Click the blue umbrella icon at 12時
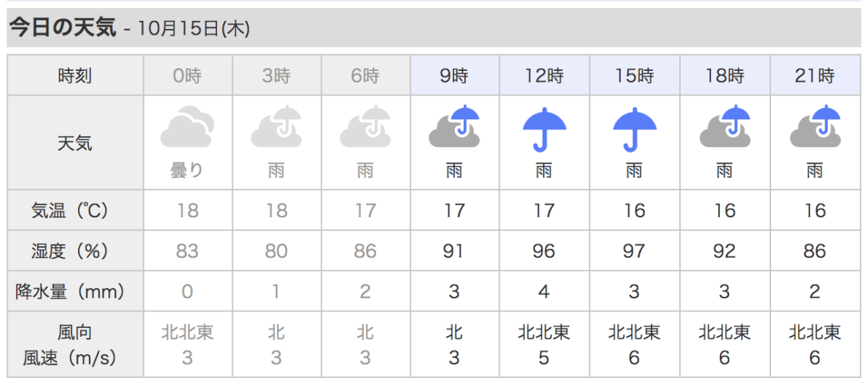Viewport: 868px width, 386px height. [x=544, y=130]
